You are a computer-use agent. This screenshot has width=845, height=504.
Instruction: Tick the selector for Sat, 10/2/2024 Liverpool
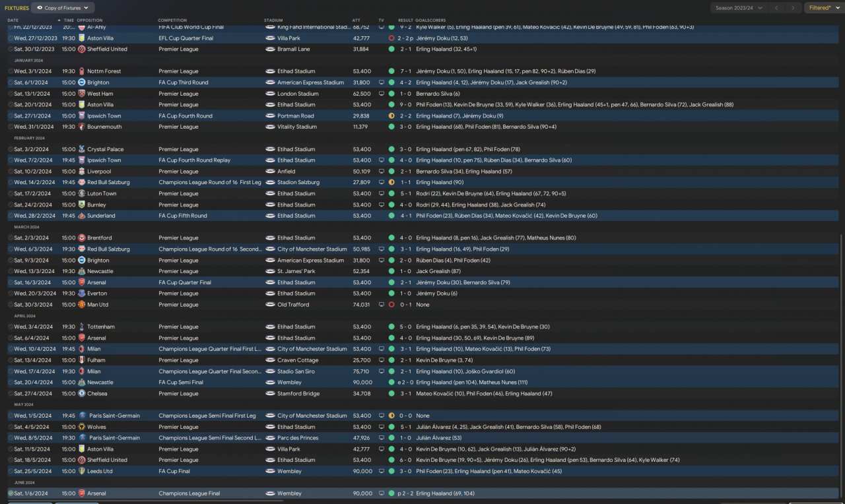pyautogui.click(x=11, y=172)
